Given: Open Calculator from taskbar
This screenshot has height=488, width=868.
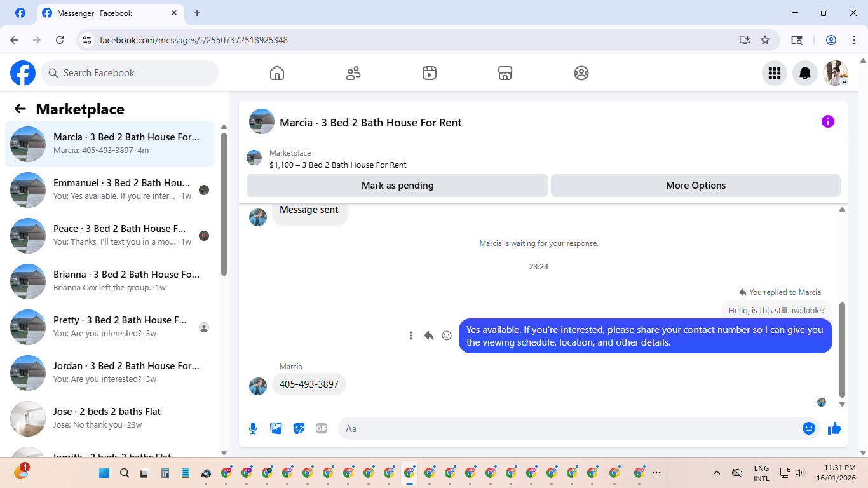Looking at the screenshot, I should click(x=165, y=473).
